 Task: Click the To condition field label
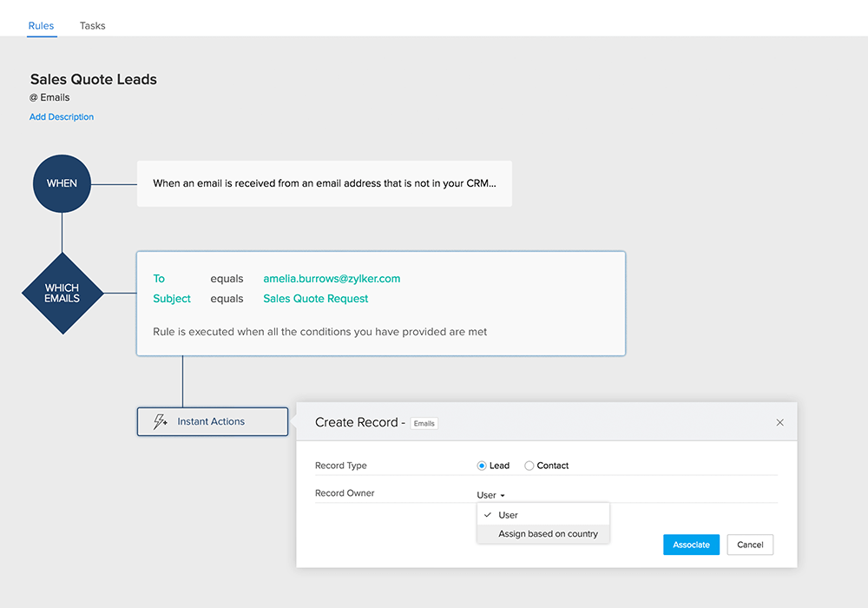point(159,279)
